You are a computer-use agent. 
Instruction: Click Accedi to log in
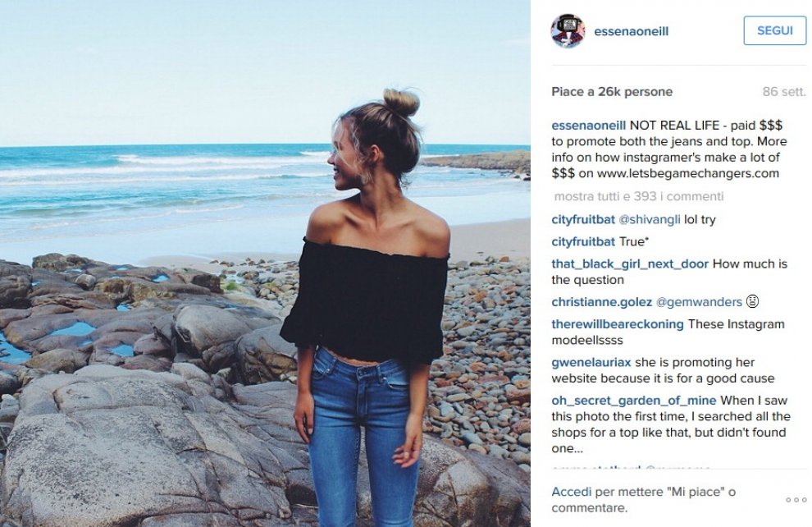571,492
